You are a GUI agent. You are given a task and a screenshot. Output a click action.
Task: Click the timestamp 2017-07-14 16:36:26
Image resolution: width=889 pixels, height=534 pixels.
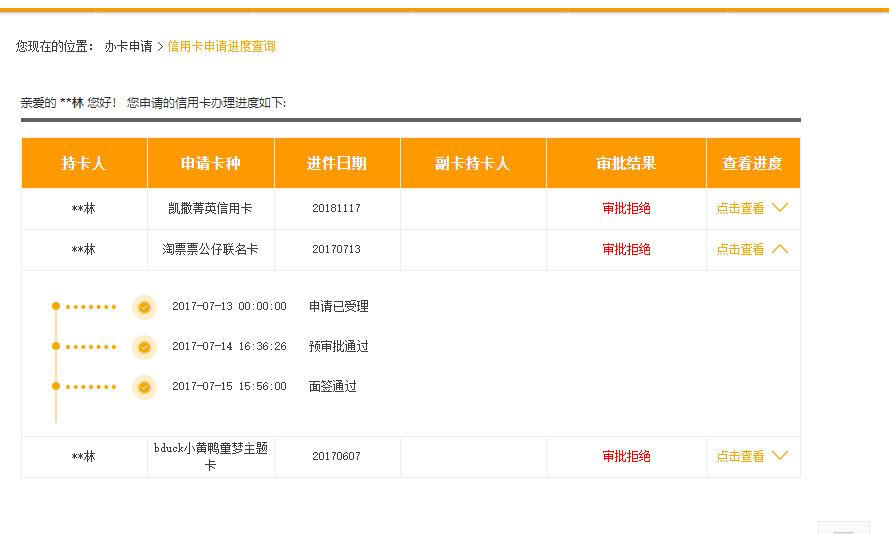(x=229, y=346)
